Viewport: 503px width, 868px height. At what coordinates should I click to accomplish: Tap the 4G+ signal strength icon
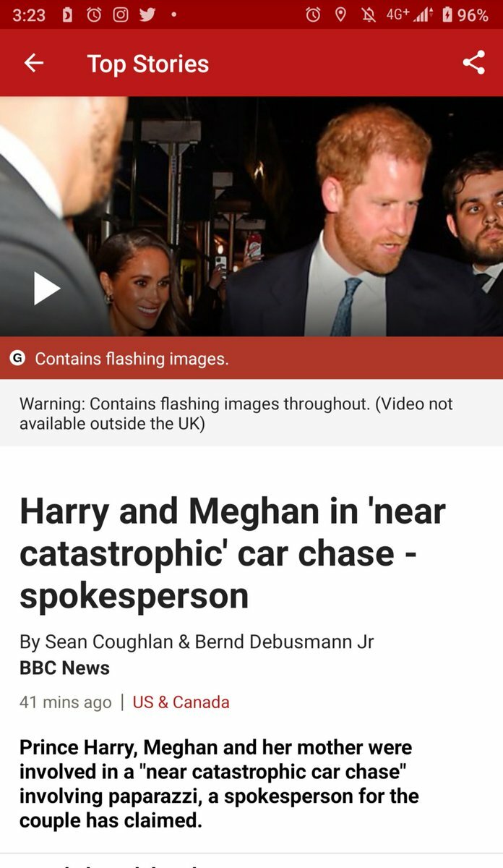click(409, 14)
